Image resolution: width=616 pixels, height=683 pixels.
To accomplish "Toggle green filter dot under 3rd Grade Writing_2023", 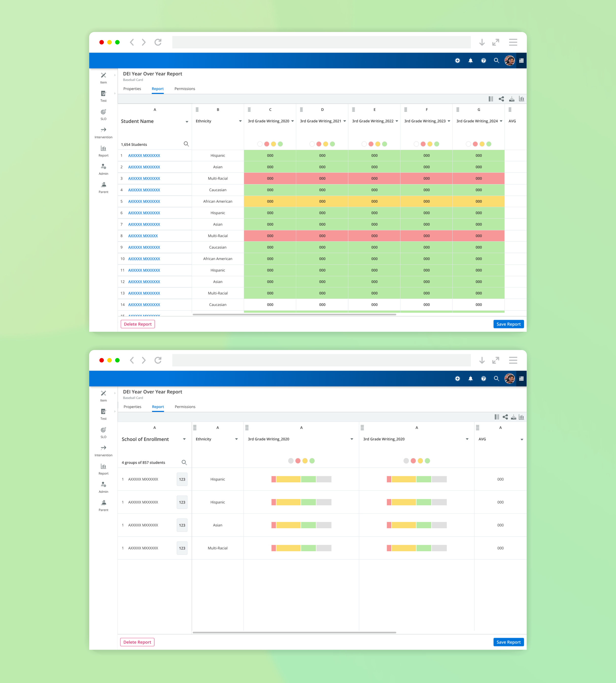I will point(437,144).
